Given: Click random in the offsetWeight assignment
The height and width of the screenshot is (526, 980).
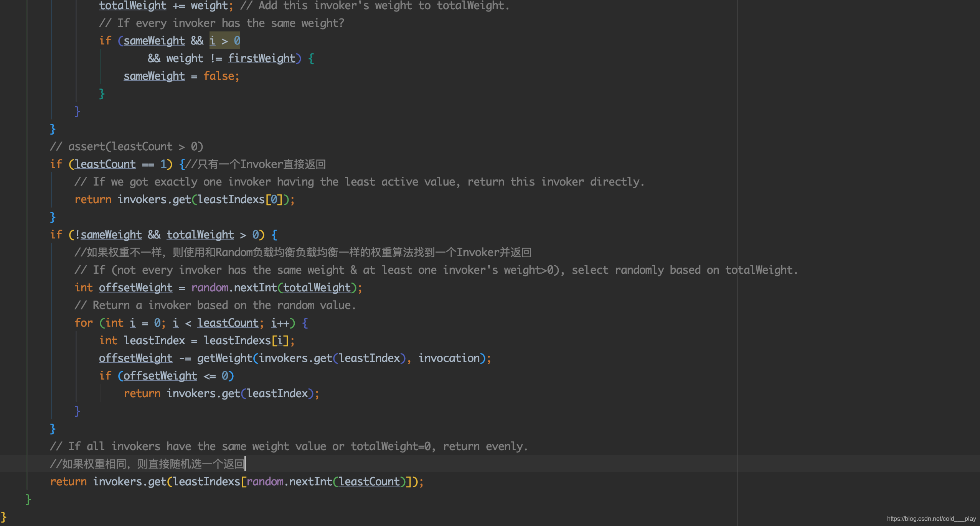Looking at the screenshot, I should [210, 288].
